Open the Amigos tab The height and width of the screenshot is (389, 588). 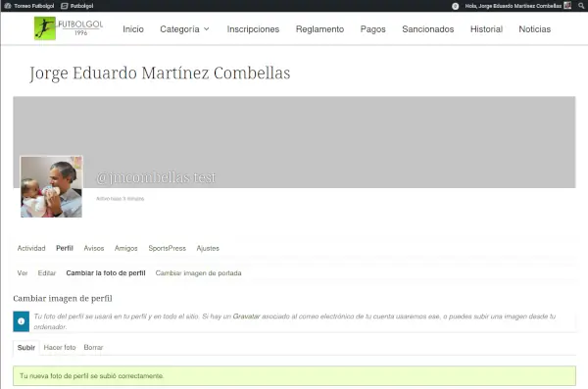[x=126, y=248]
